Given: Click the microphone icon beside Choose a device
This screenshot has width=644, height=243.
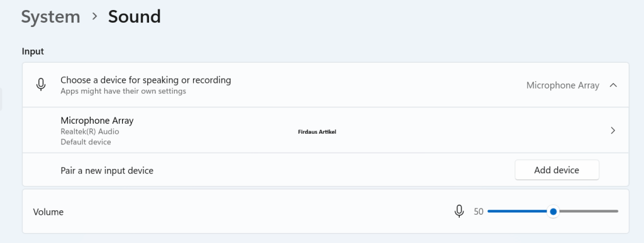Looking at the screenshot, I should coord(41,85).
